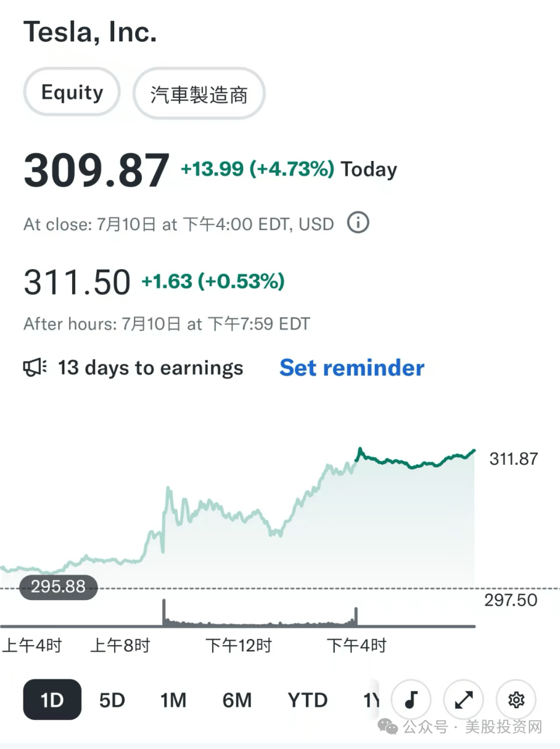Click the volume spike at market open
The image size is (560, 749).
(163, 612)
